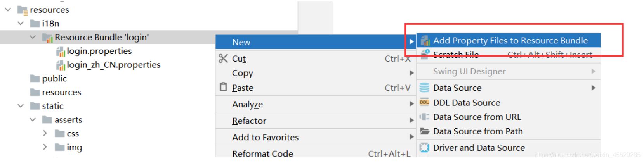
Task: Choose Copy from the context menu
Action: (243, 73)
